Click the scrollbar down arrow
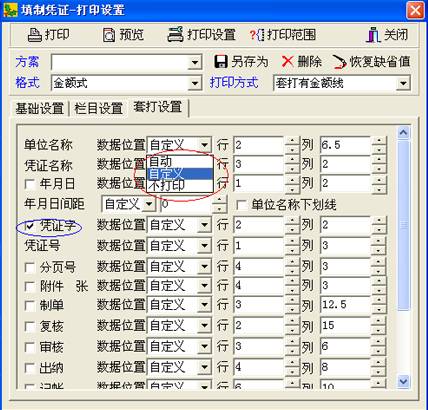 [403, 380]
